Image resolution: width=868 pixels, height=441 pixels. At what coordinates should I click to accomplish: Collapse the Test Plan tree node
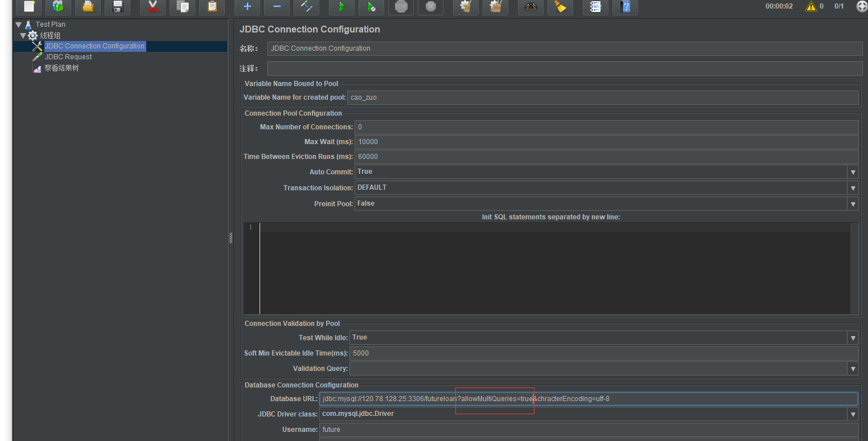tap(19, 24)
